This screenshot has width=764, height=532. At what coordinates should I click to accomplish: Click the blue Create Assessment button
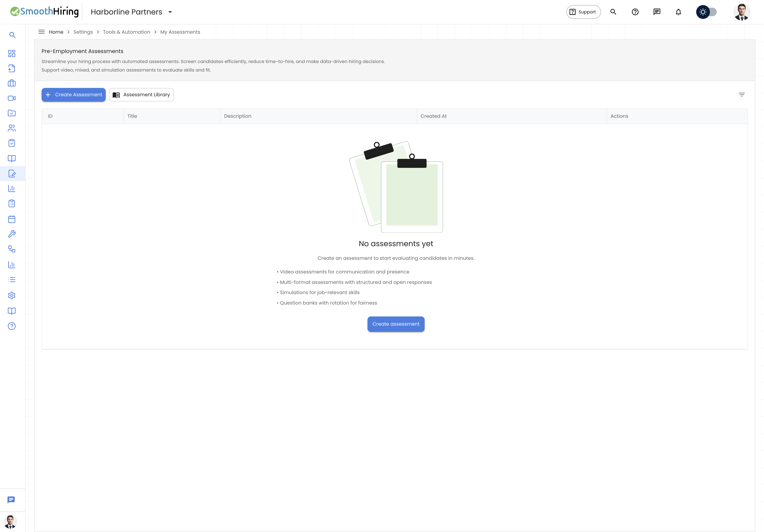pos(74,95)
